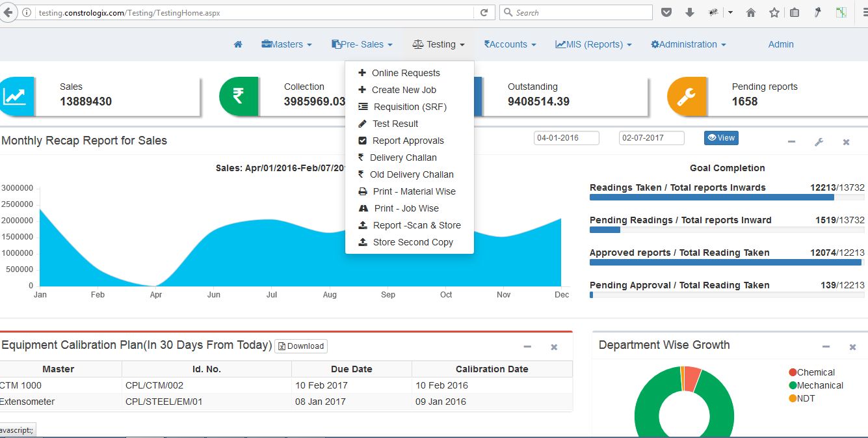
Task: Click the Id. No. column header
Action: [207, 369]
